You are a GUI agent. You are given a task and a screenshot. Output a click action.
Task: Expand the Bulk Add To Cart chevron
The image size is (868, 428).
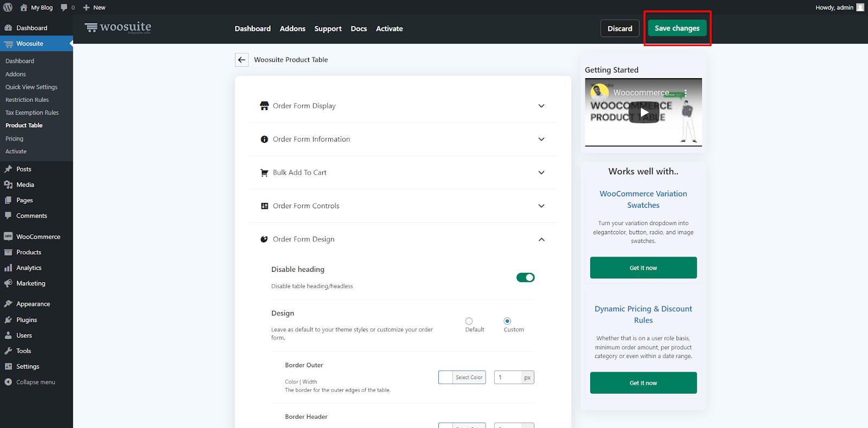coord(541,173)
